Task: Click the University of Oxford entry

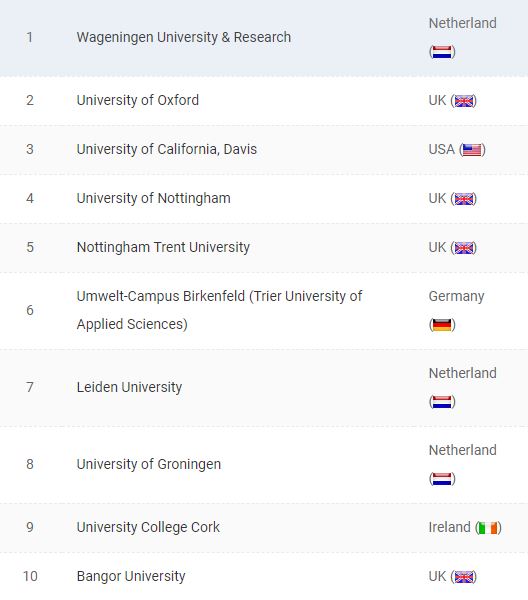Action: (x=138, y=100)
